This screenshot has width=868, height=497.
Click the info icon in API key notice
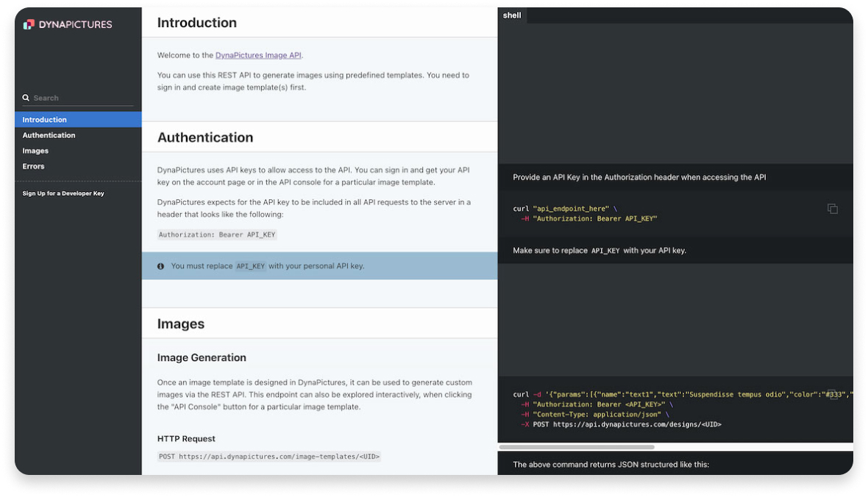pos(160,266)
